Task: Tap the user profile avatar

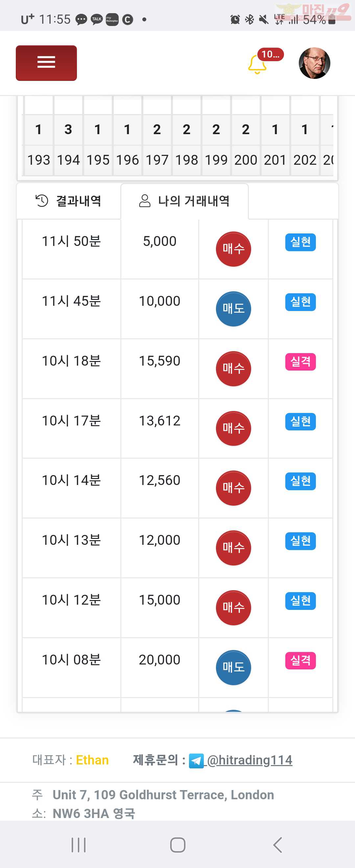Action: coord(314,63)
